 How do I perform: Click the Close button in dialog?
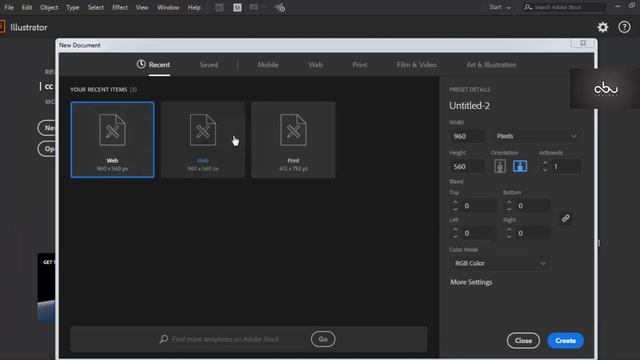coord(523,340)
